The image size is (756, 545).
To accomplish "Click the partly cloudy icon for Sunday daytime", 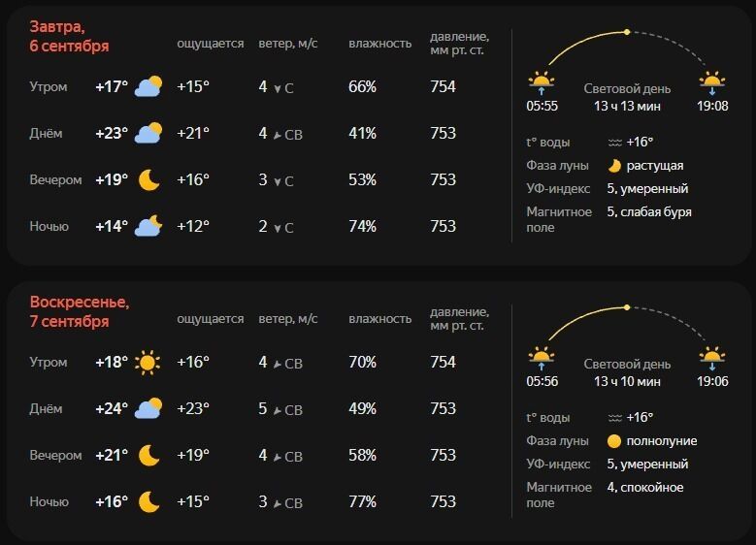I will point(148,408).
